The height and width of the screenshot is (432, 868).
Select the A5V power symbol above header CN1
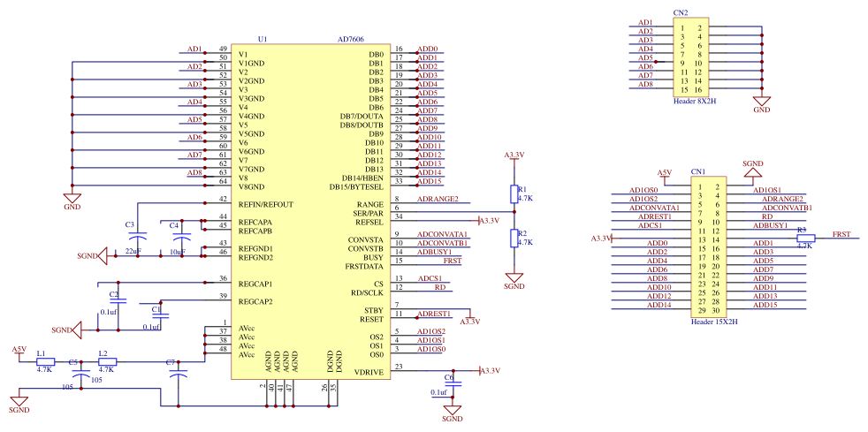[665, 174]
